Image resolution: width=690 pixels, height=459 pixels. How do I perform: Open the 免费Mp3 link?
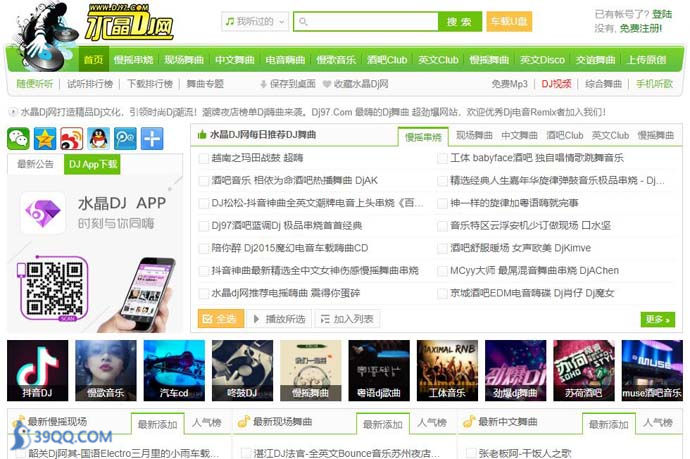[509, 84]
